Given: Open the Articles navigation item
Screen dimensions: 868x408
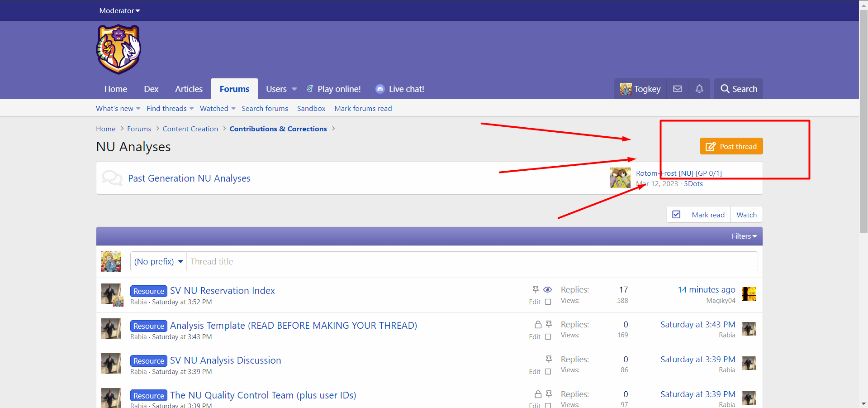Looking at the screenshot, I should (x=189, y=89).
